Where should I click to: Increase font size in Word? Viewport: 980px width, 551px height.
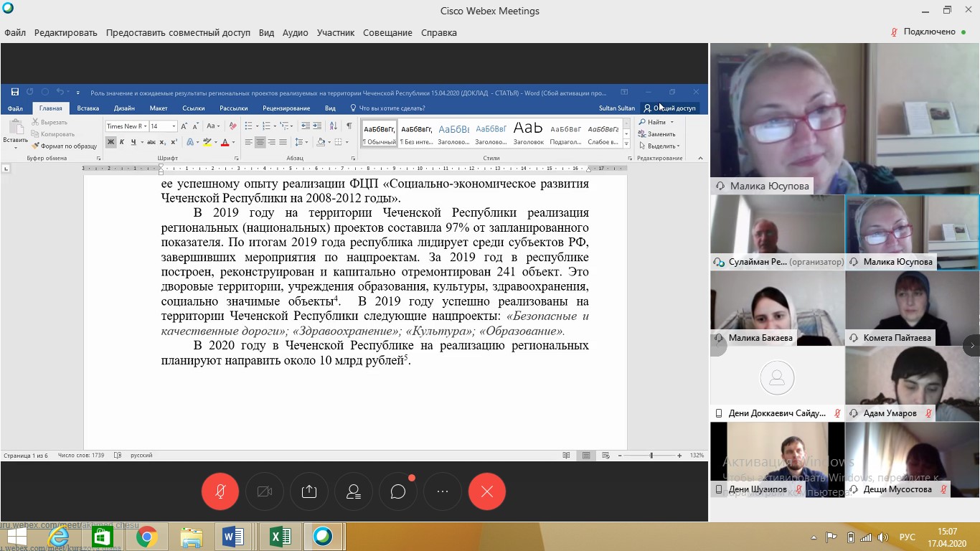pyautogui.click(x=184, y=126)
